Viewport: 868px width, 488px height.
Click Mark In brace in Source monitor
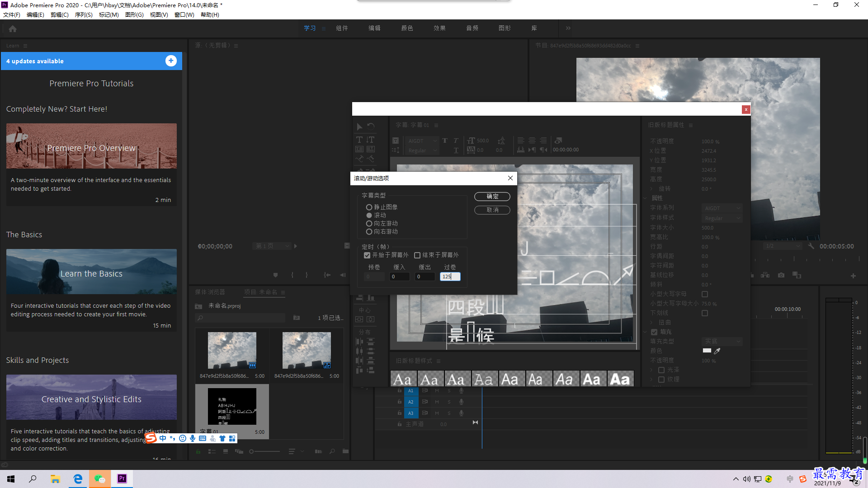292,275
